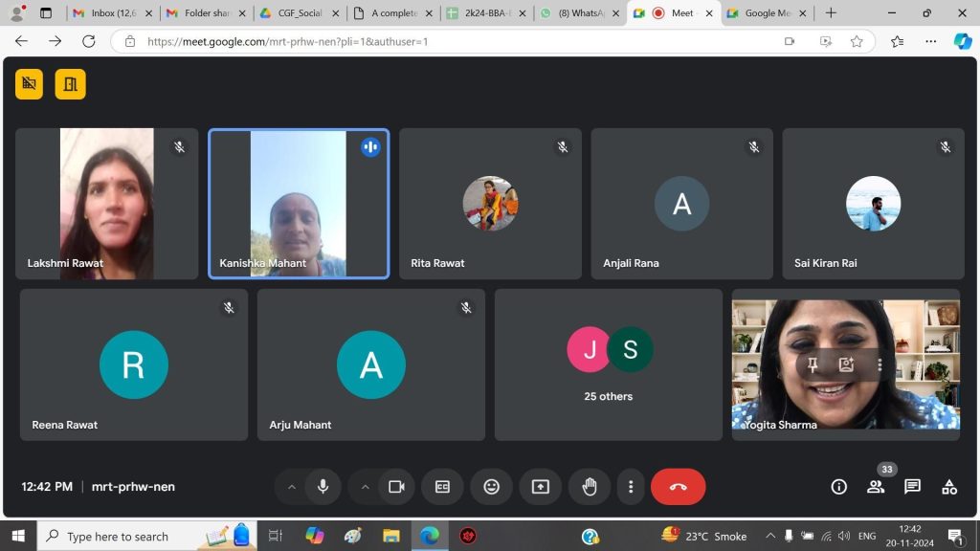Raise your hand in the meeting
Screen dimensions: 980x551
pos(590,487)
